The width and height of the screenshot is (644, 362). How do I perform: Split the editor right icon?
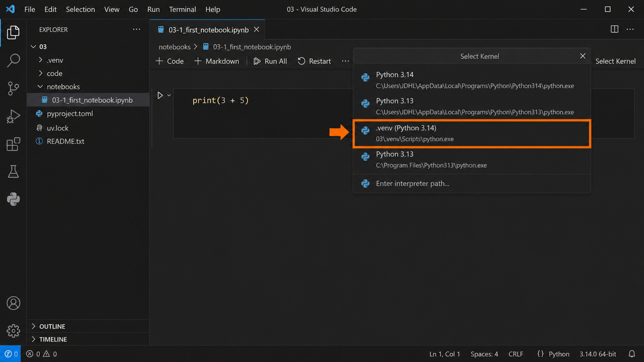tap(614, 29)
